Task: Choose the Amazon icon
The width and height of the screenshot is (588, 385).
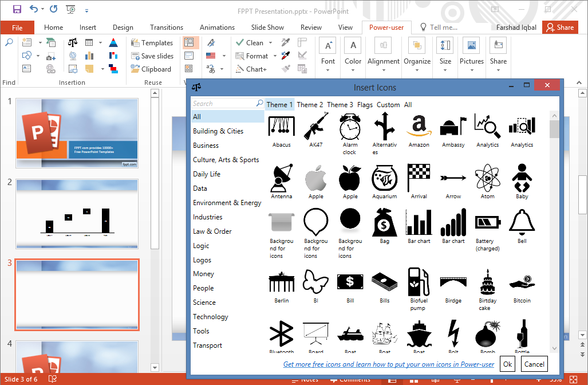Action: point(419,127)
